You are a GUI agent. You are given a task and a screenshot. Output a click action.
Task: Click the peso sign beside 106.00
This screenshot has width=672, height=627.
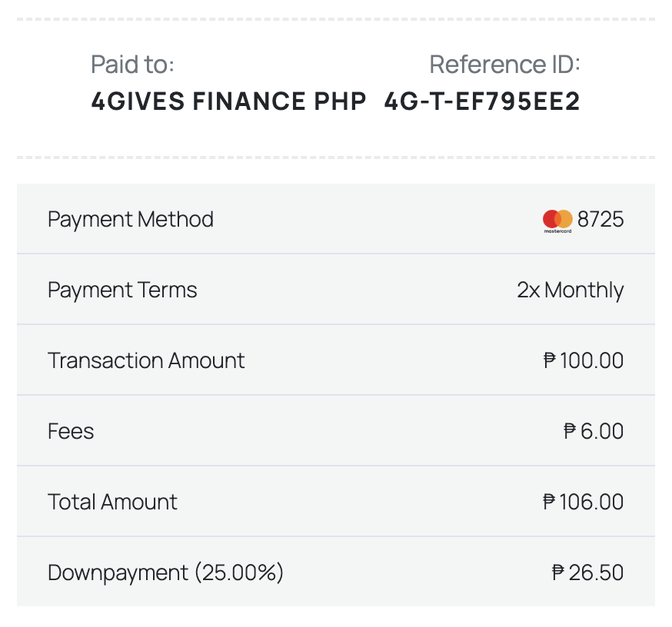click(550, 503)
